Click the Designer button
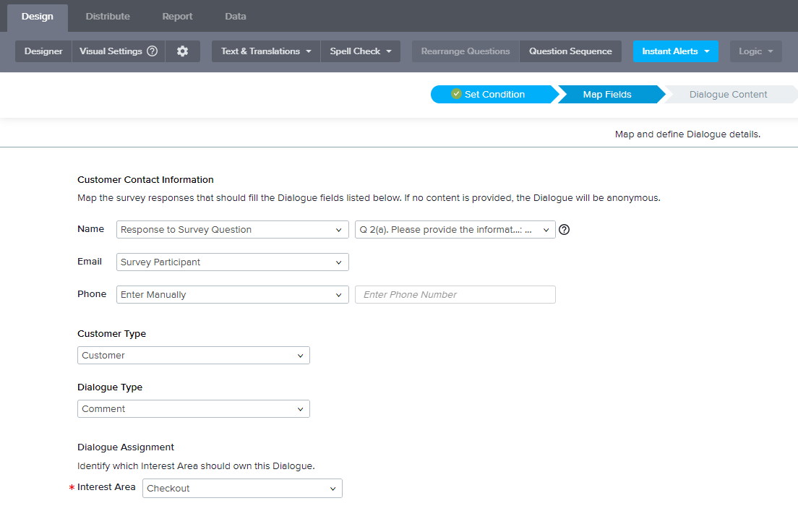The image size is (798, 532). point(43,51)
